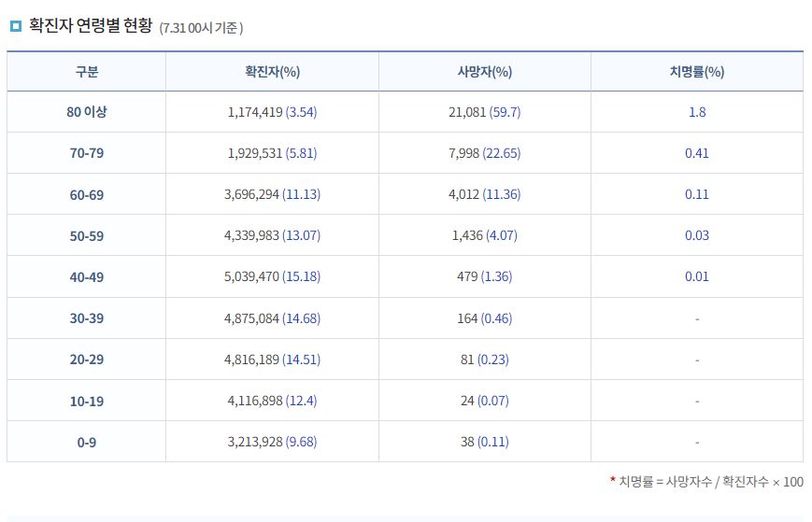Select the heading 확진자 연령별 현황

[x=91, y=25]
